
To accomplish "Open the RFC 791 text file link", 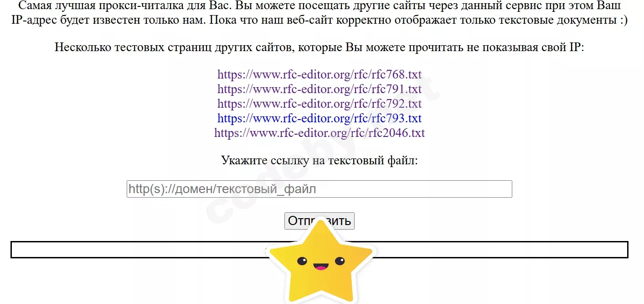I will [x=319, y=89].
